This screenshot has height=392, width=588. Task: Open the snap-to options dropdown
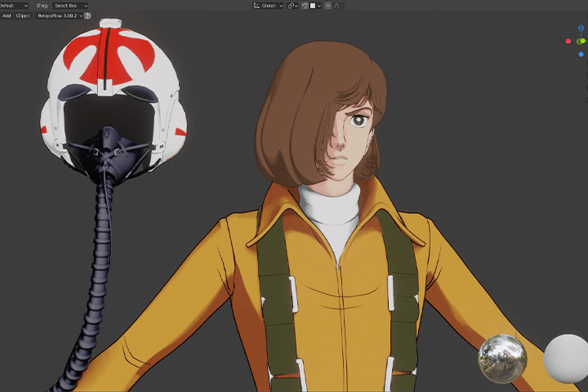315,6
